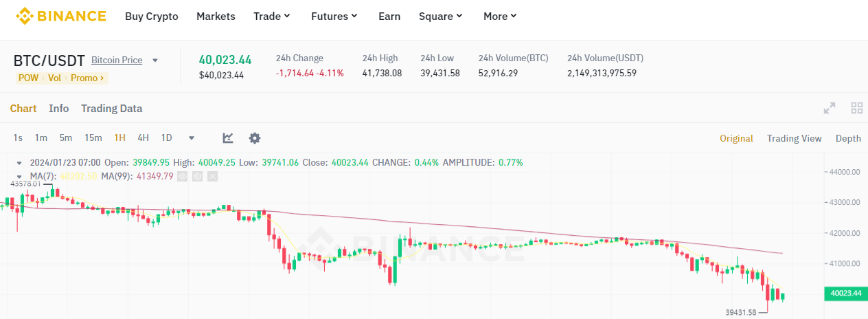Switch to the Chart tab

23,108
